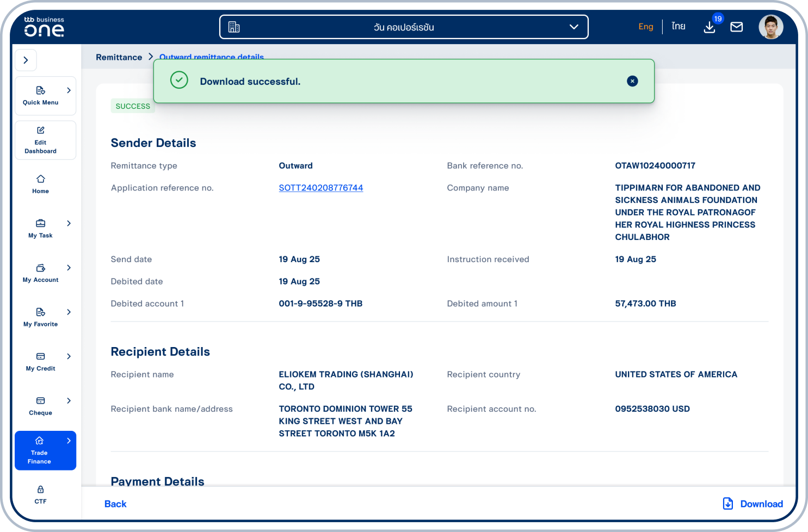This screenshot has height=532, width=808.
Task: Open CTF lock icon item
Action: (x=40, y=494)
